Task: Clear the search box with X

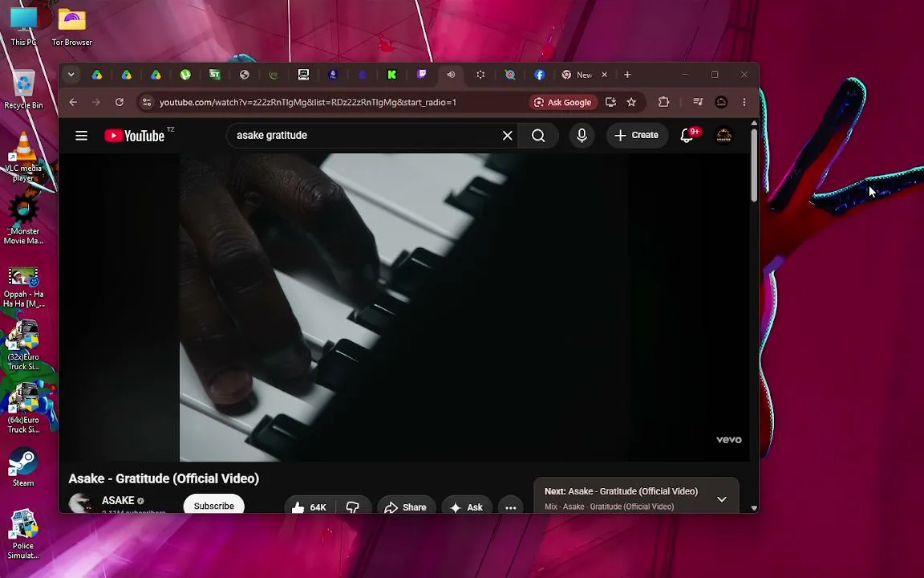Action: click(508, 136)
